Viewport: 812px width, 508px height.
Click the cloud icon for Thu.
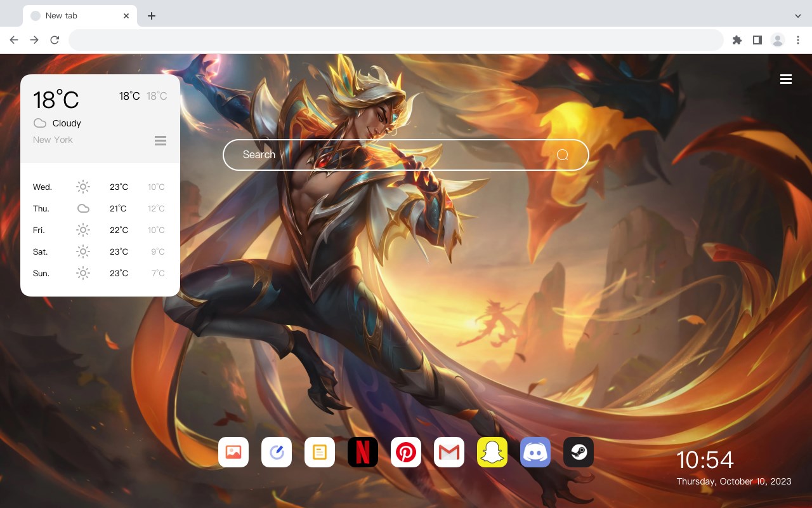tap(83, 208)
